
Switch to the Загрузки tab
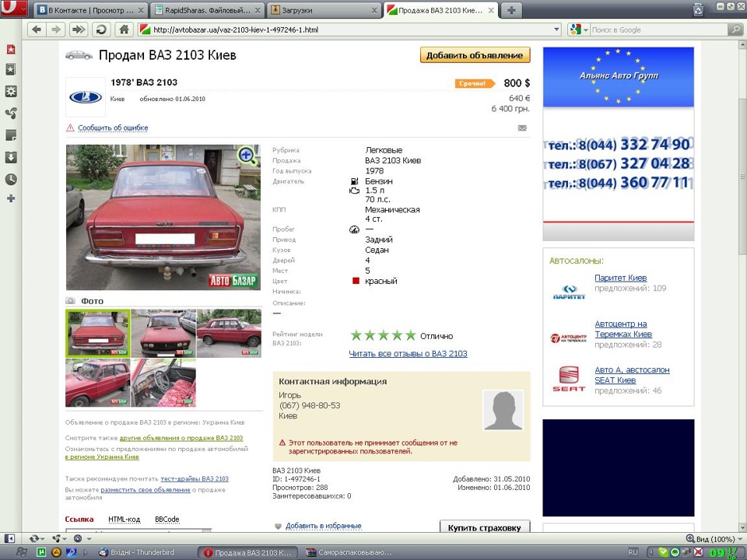(324, 10)
